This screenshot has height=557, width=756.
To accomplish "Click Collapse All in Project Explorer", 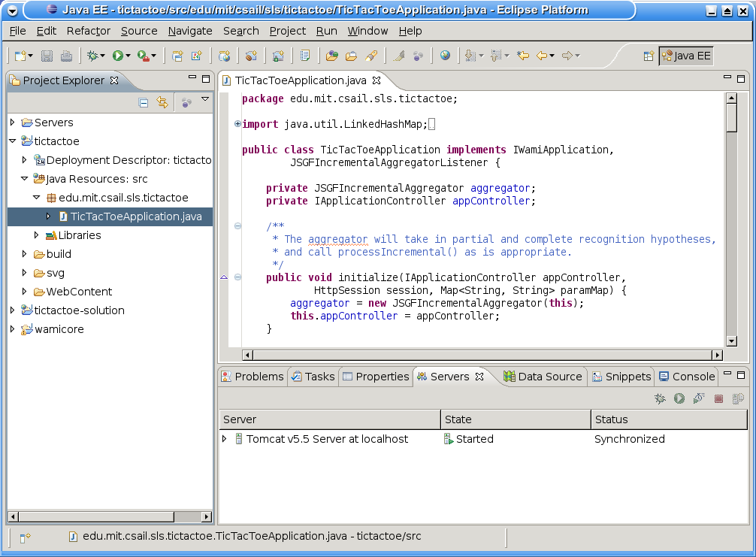I will 144,103.
